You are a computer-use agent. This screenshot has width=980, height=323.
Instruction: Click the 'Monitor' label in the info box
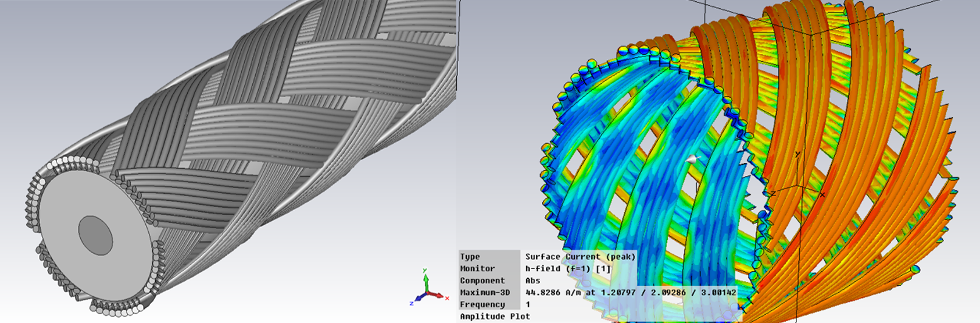477,269
